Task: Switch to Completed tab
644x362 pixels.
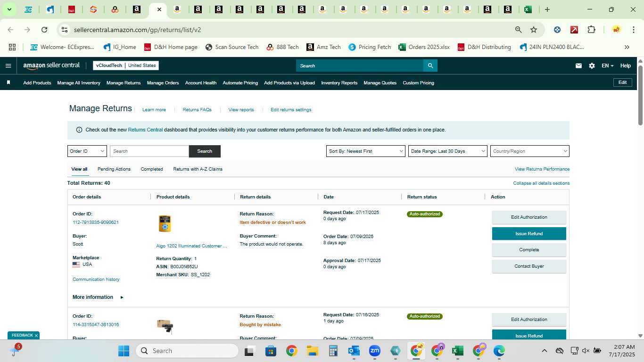Action: pyautogui.click(x=152, y=169)
